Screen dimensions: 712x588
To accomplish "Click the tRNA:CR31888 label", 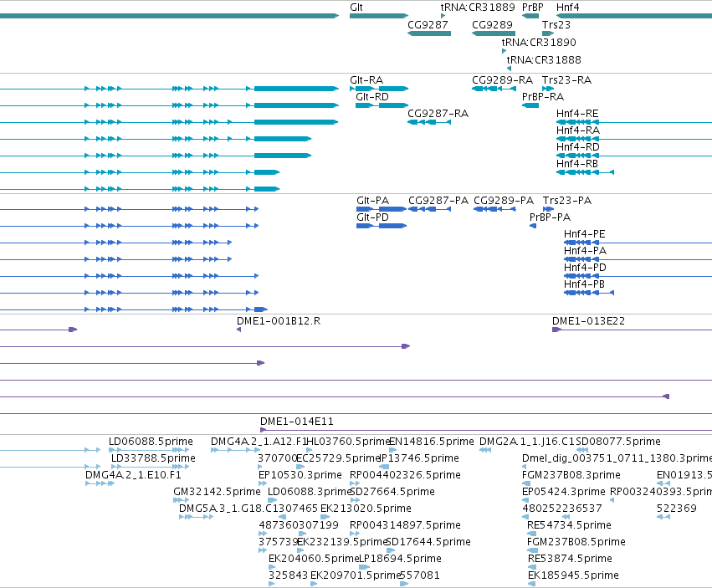I will (x=544, y=60).
